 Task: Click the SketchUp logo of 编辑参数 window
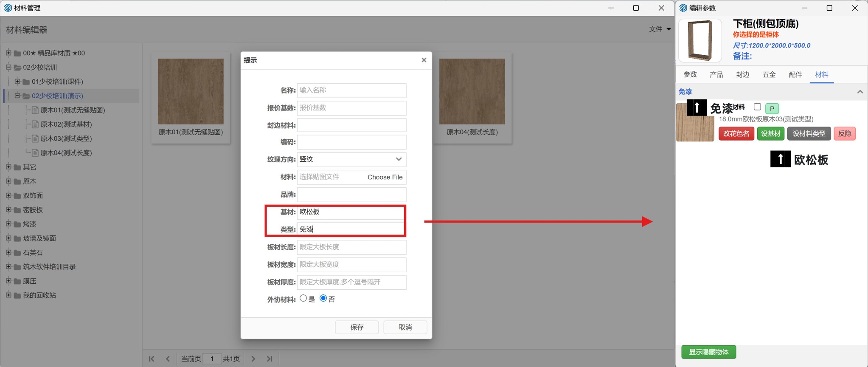[x=683, y=8]
